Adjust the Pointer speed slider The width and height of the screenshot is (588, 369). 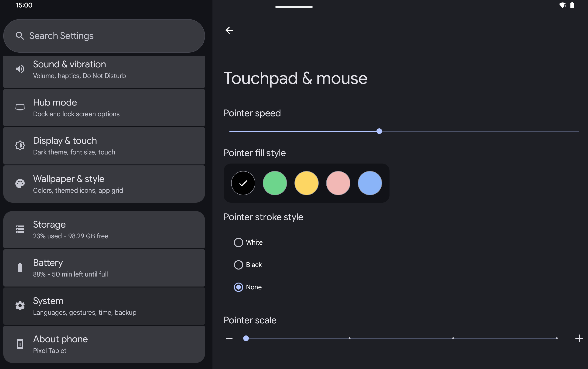tap(379, 130)
